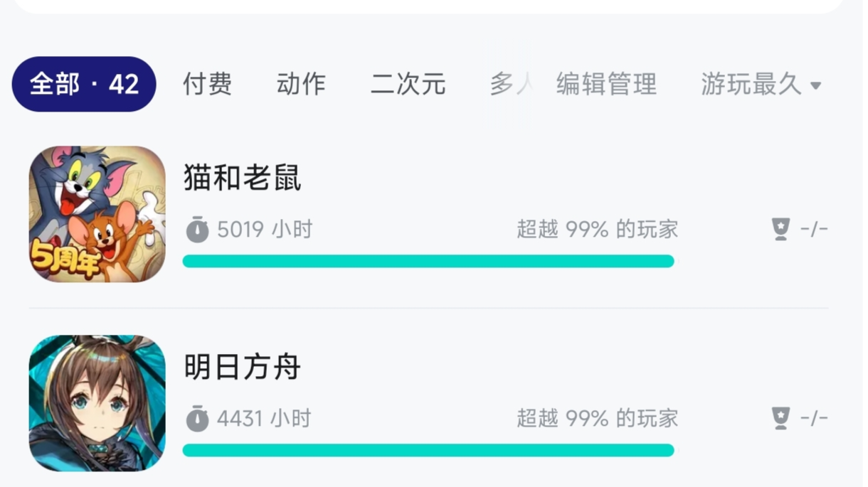Screen dimensions: 868x487
Task: Select the 全部 · 42 filter tab
Action: pyautogui.click(x=84, y=84)
